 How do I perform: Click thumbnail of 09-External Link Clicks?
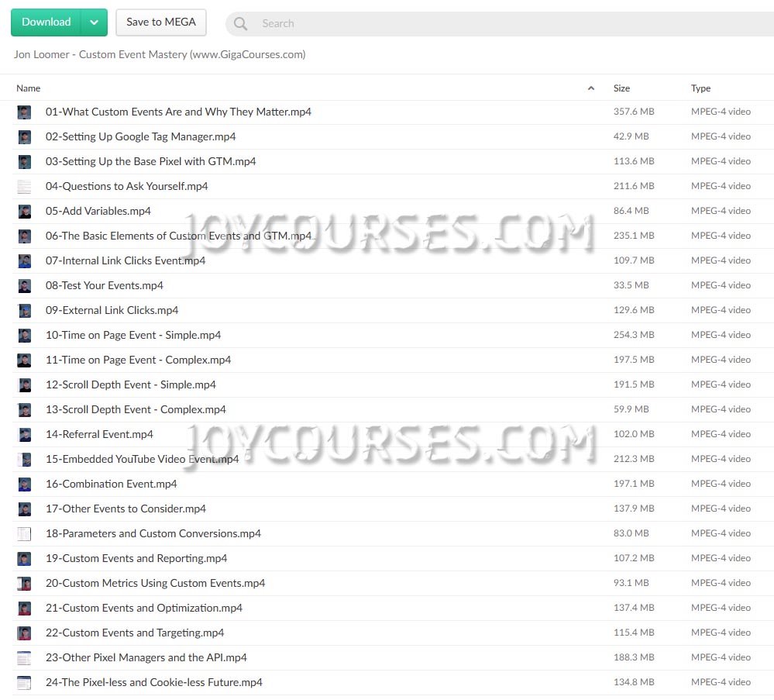(x=24, y=310)
